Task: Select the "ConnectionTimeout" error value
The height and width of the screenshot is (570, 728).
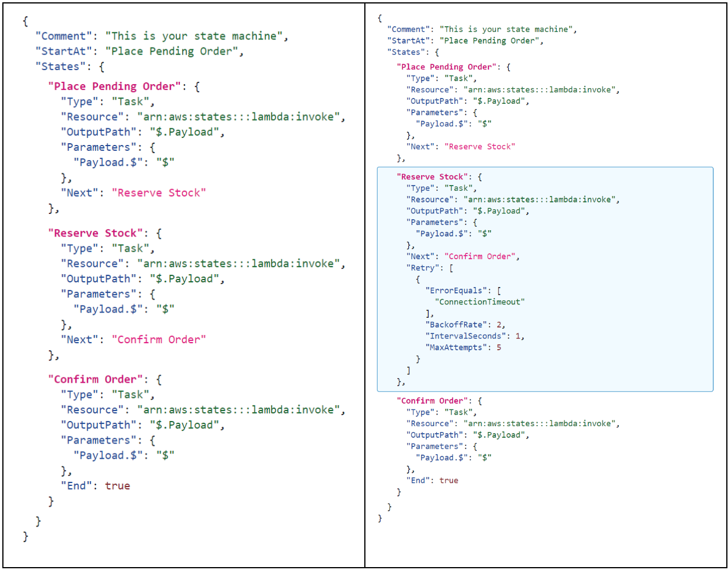Action: [479, 301]
